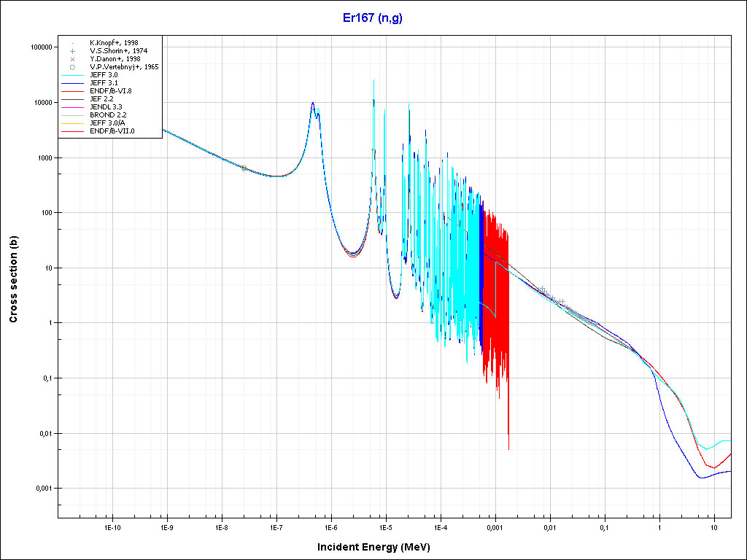
Task: Click the 1E-10 tick label on x-axis
Action: point(112,526)
